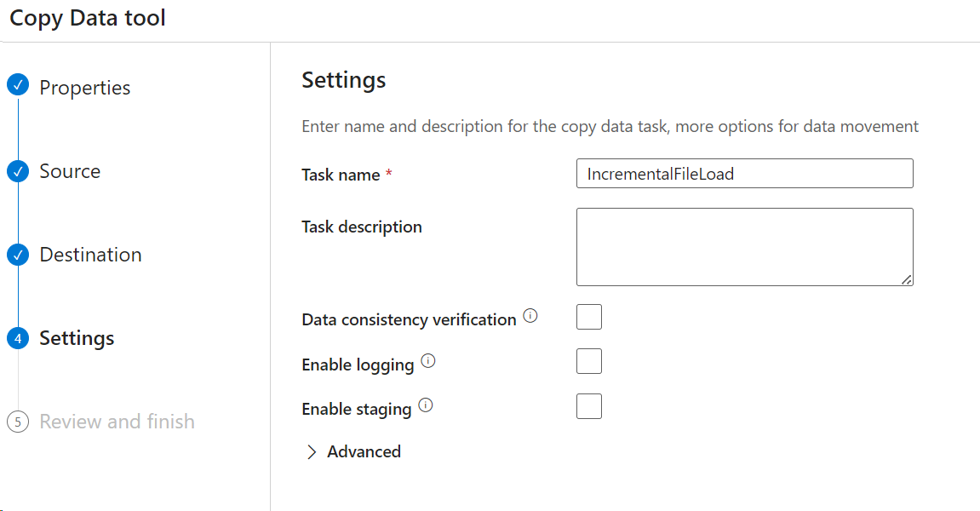Select the Settings step label
Viewport: 980px width, 511px height.
[77, 338]
